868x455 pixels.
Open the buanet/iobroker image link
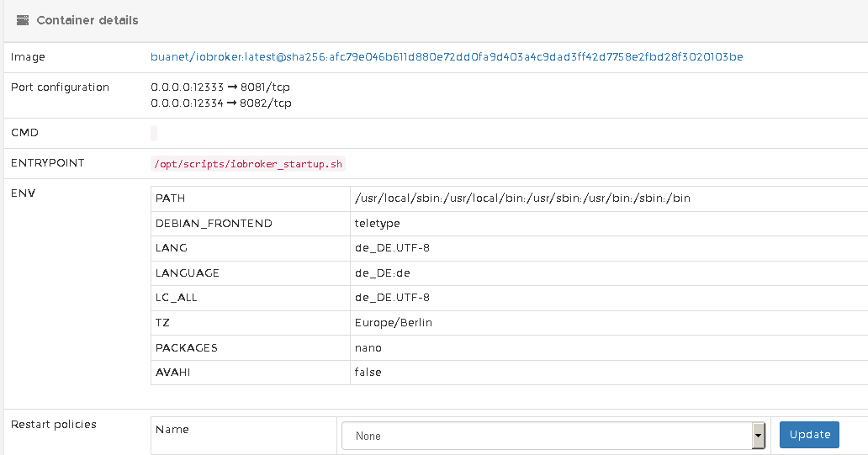[447, 57]
